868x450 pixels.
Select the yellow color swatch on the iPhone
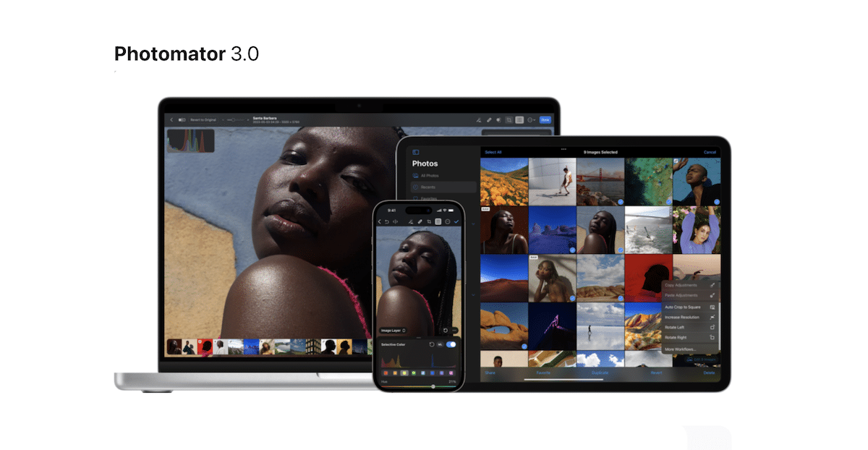click(x=404, y=373)
